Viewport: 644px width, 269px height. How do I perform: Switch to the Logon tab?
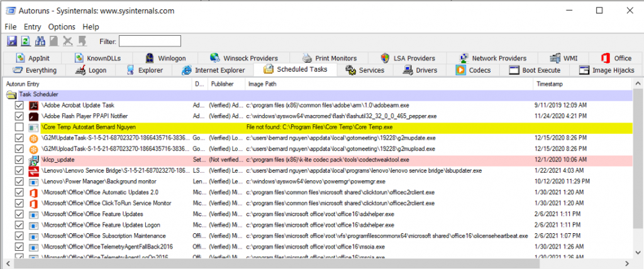(92, 70)
